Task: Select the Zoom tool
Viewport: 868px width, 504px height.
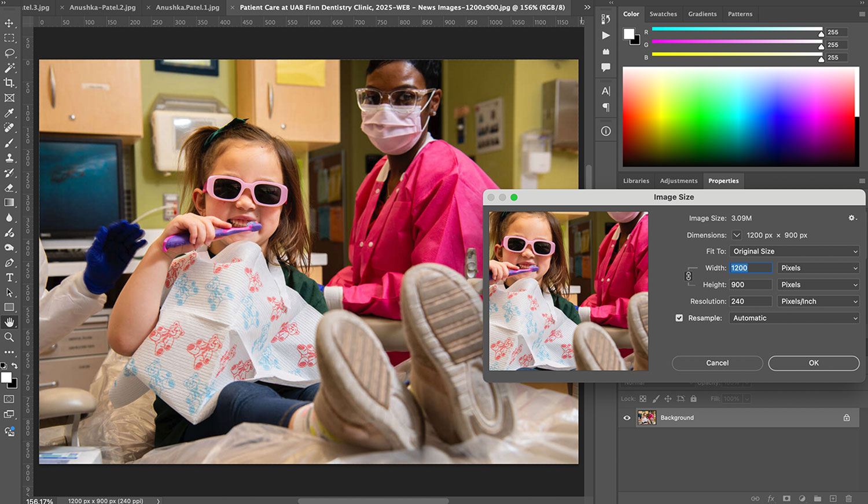Action: (x=9, y=337)
